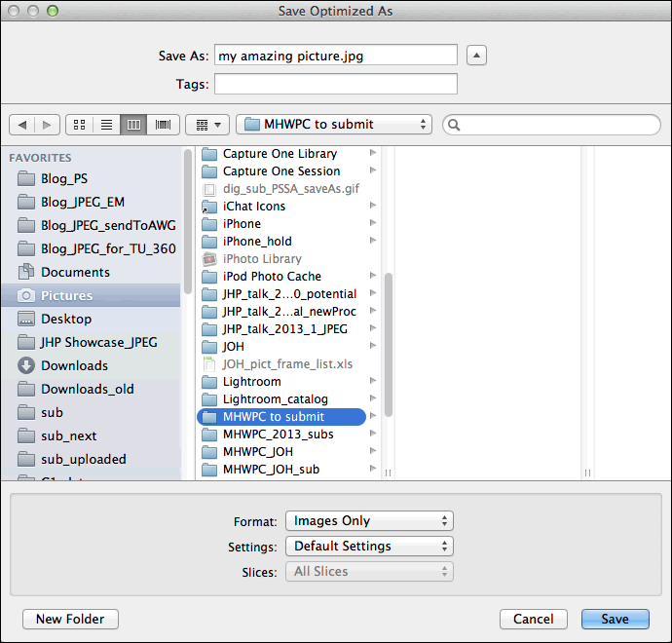Click the Cancel button

point(533,619)
